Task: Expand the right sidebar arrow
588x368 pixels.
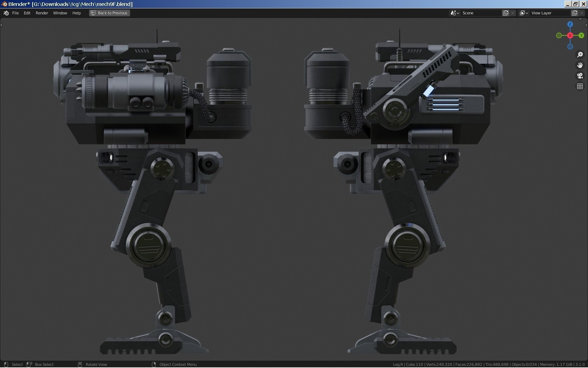Action: tap(586, 25)
